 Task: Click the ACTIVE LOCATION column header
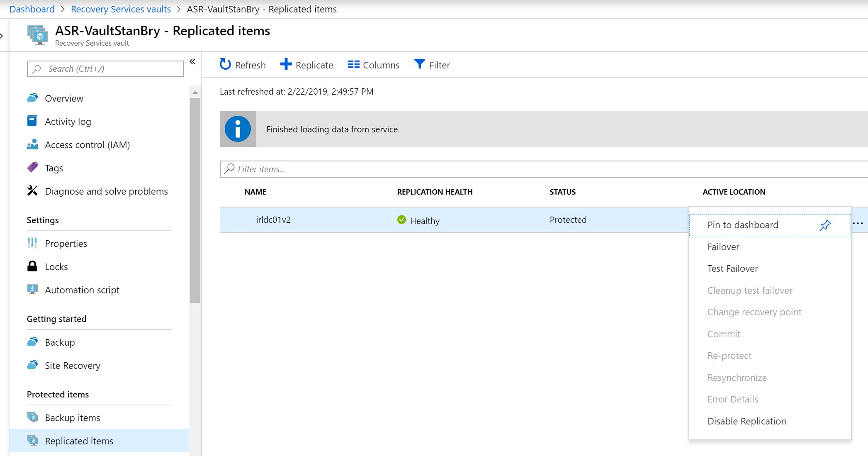734,192
